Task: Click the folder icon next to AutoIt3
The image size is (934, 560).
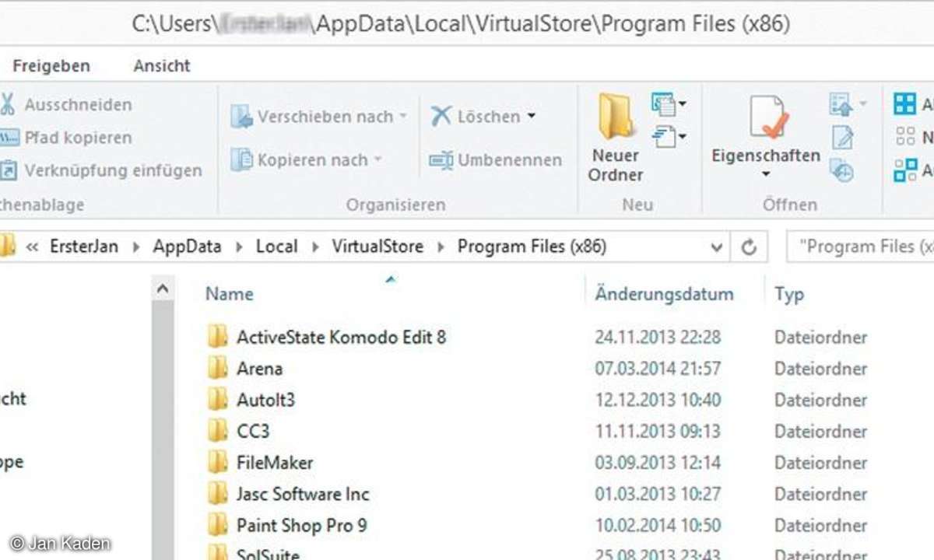Action: [217, 400]
